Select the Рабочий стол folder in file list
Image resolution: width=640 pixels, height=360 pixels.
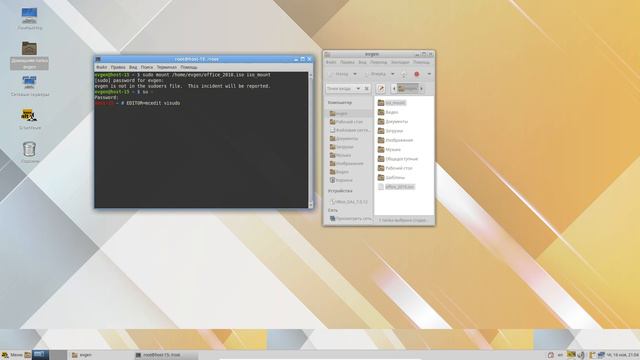tap(395, 168)
